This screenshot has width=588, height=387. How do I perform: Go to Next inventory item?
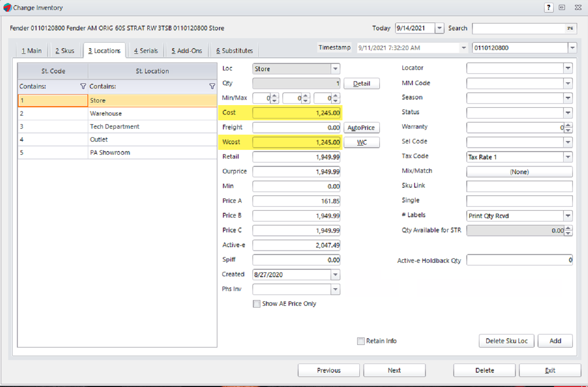pos(394,370)
